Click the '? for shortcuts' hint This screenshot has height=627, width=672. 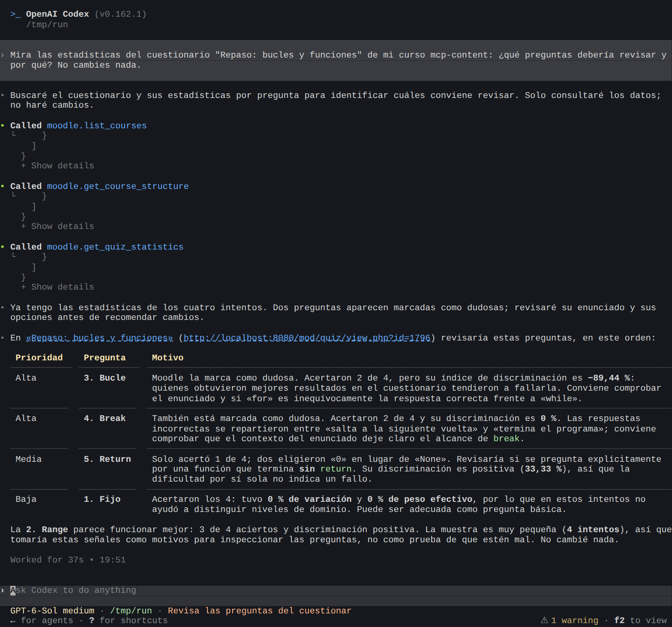point(128,620)
